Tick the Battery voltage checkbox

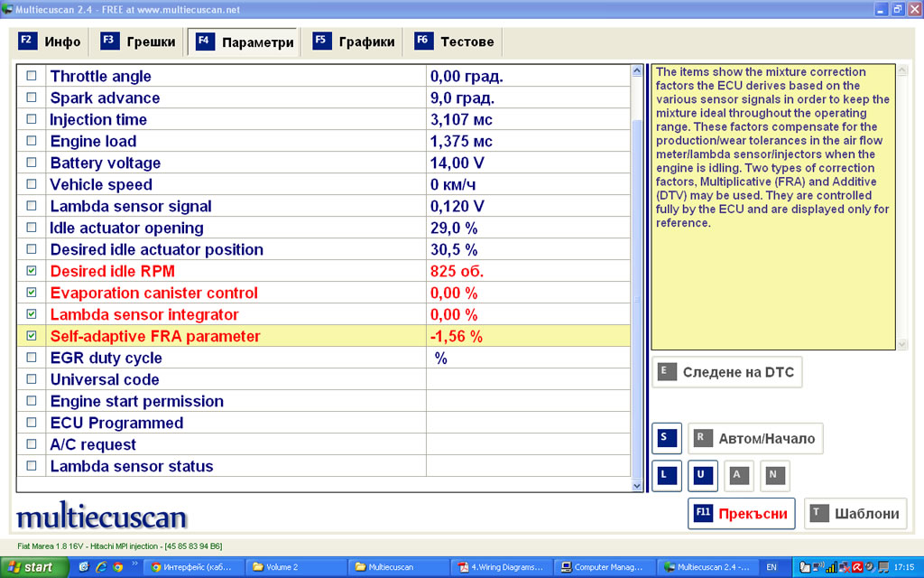[32, 163]
